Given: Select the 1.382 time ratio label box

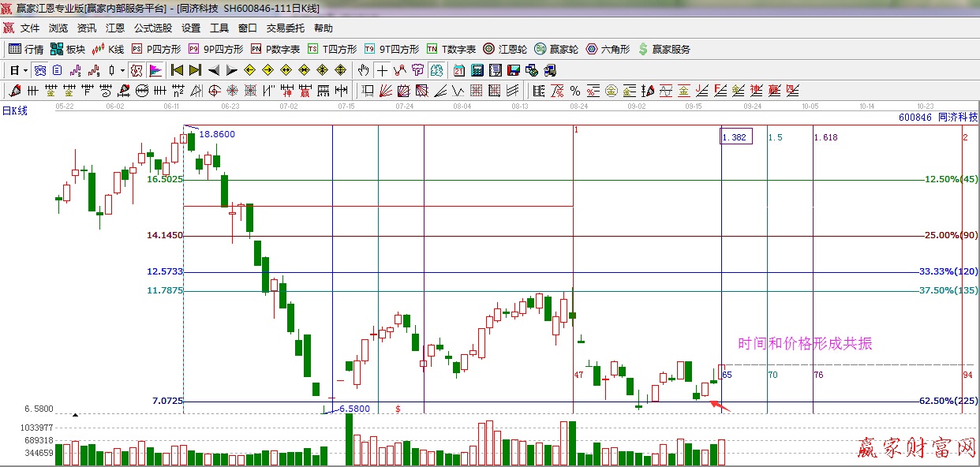Looking at the screenshot, I should point(735,137).
